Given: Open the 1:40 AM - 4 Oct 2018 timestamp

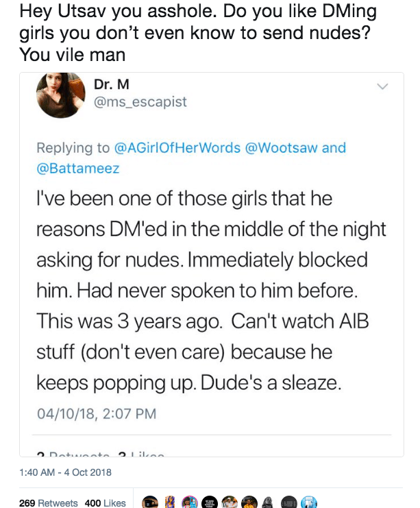Looking at the screenshot, I should (65, 472).
